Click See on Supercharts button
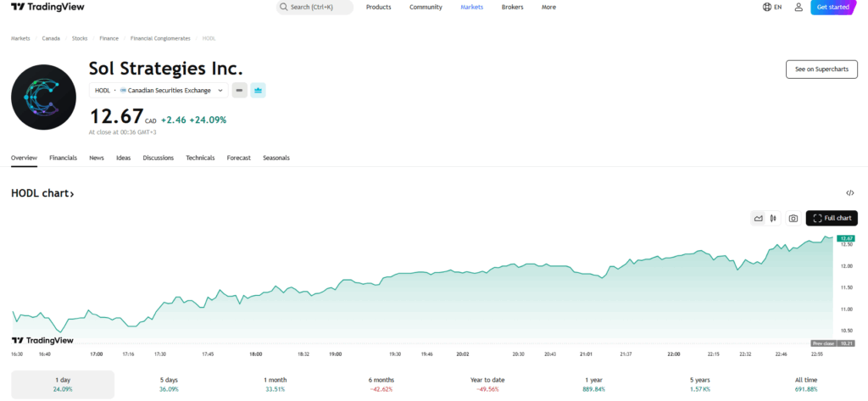Viewport: 868px width, 401px height. tap(821, 70)
